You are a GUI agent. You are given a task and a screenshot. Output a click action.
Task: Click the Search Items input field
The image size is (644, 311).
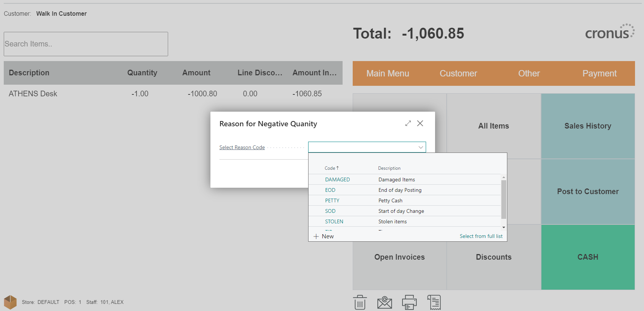(x=86, y=44)
